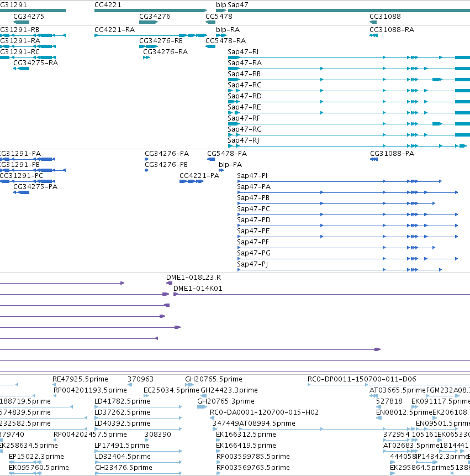Click the CG4221 gene label
Viewport: 470px width, 476px height.
coord(108,5)
